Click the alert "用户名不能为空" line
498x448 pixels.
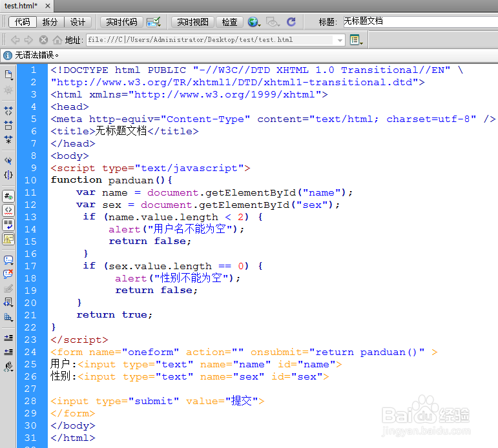coord(176,229)
